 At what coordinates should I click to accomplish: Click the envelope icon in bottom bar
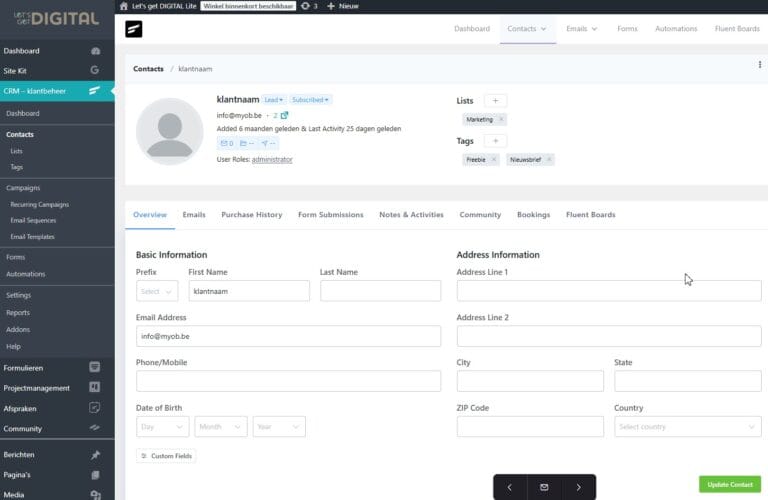click(544, 487)
